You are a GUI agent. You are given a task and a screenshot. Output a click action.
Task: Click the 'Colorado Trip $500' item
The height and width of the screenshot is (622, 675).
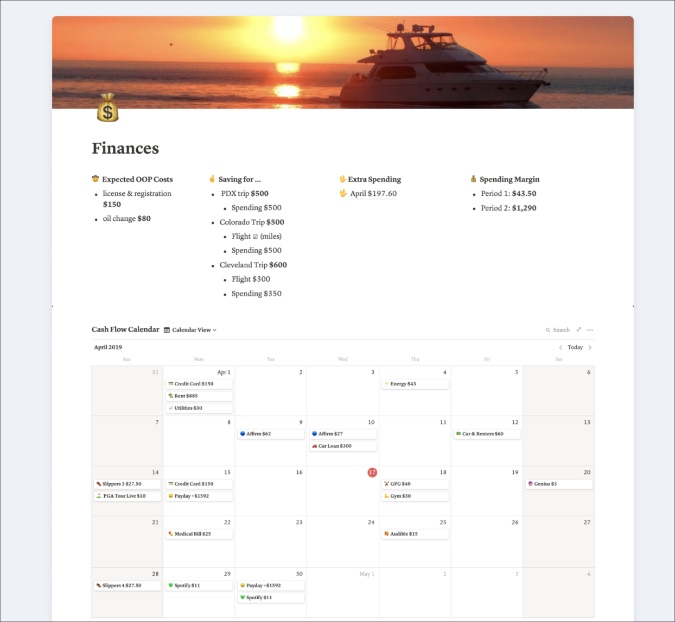click(252, 222)
